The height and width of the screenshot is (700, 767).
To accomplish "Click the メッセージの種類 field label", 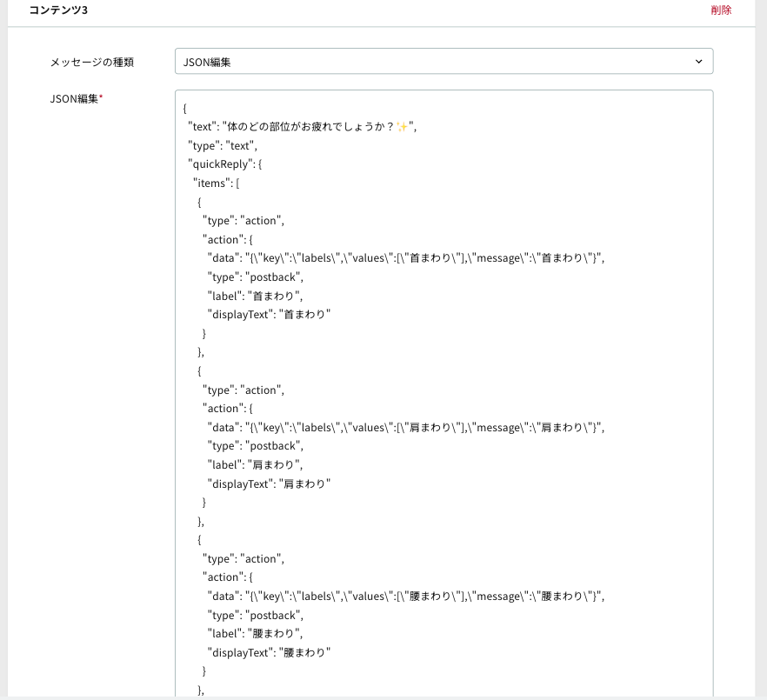I will coord(92,62).
